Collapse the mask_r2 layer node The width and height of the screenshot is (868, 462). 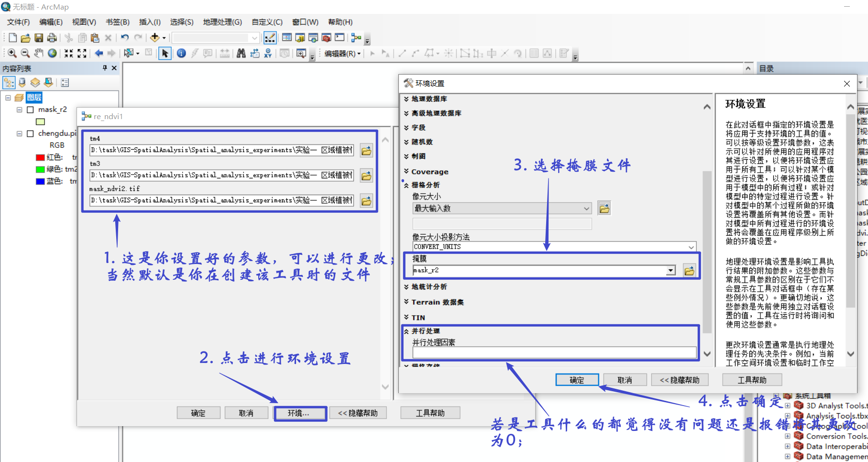(x=20, y=110)
